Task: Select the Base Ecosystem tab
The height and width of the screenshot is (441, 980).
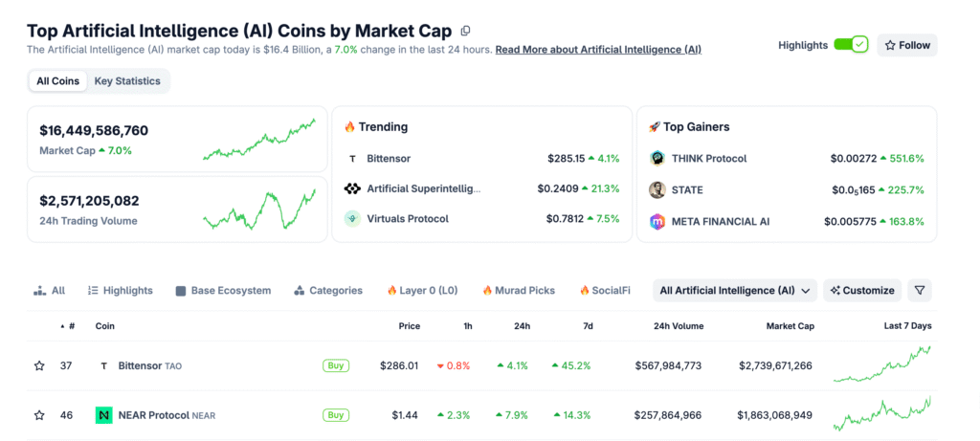Action: pyautogui.click(x=223, y=290)
